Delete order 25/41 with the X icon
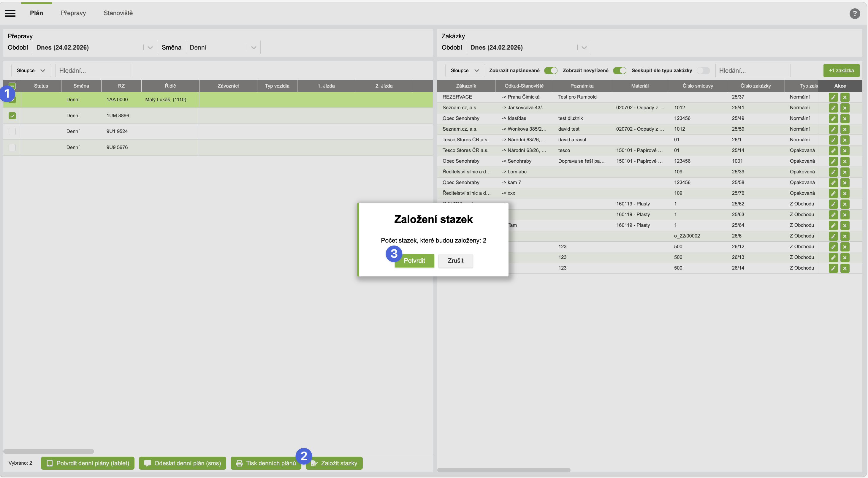Image resolution: width=868 pixels, height=478 pixels. (845, 108)
